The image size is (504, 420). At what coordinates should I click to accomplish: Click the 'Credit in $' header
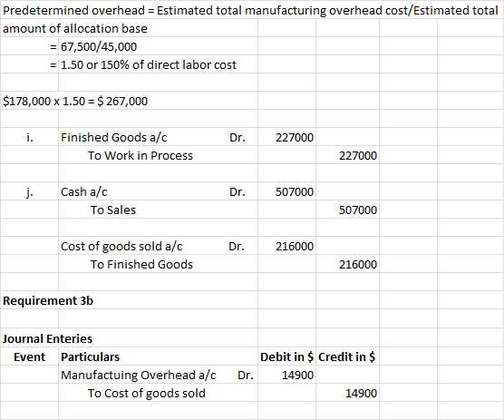(347, 357)
